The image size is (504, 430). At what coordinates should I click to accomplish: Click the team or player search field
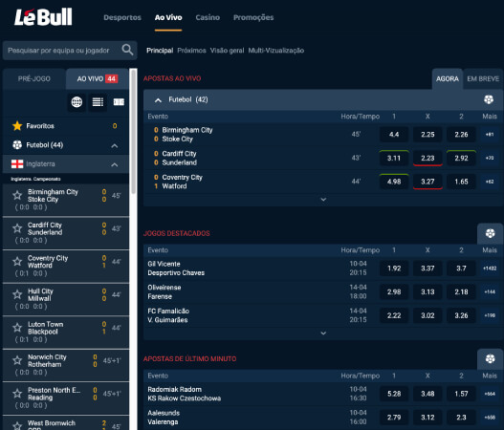pyautogui.click(x=70, y=51)
